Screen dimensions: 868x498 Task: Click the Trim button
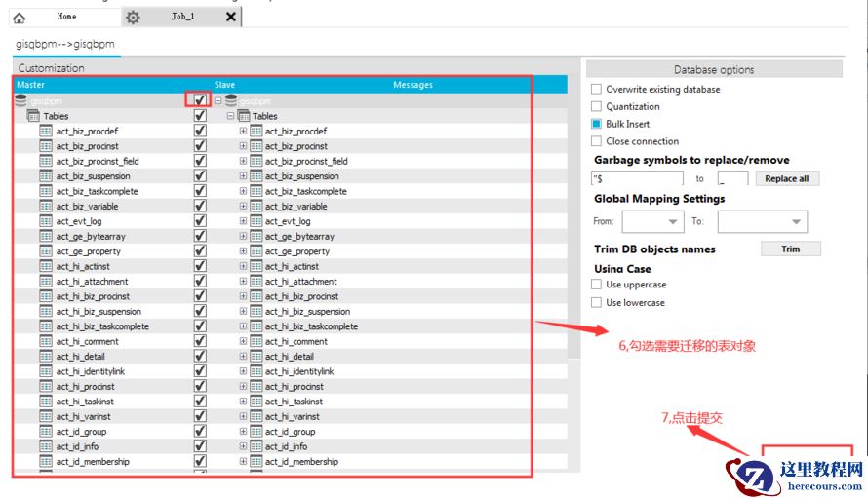click(791, 249)
